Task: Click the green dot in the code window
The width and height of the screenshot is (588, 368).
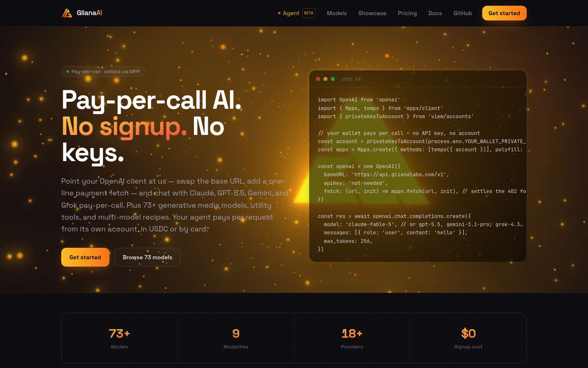Action: [333, 79]
